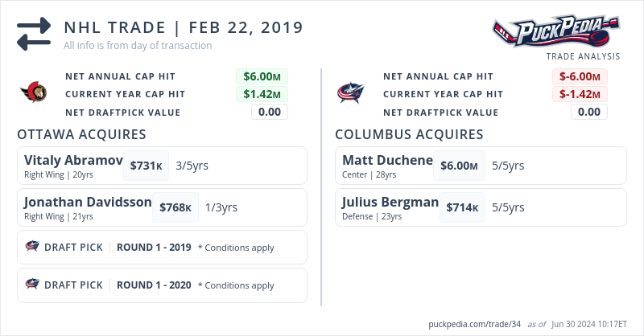
Task: Open Matt Duchene's player name
Action: pyautogui.click(x=387, y=159)
